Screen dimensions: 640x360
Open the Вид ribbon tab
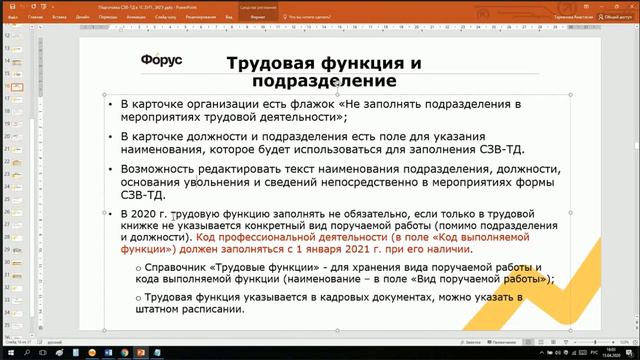[229, 17]
